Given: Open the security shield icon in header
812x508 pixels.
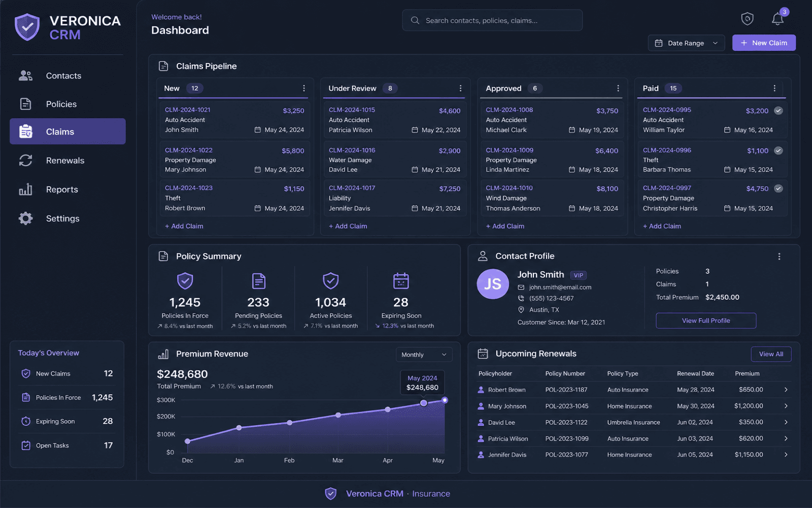Looking at the screenshot, I should point(747,19).
